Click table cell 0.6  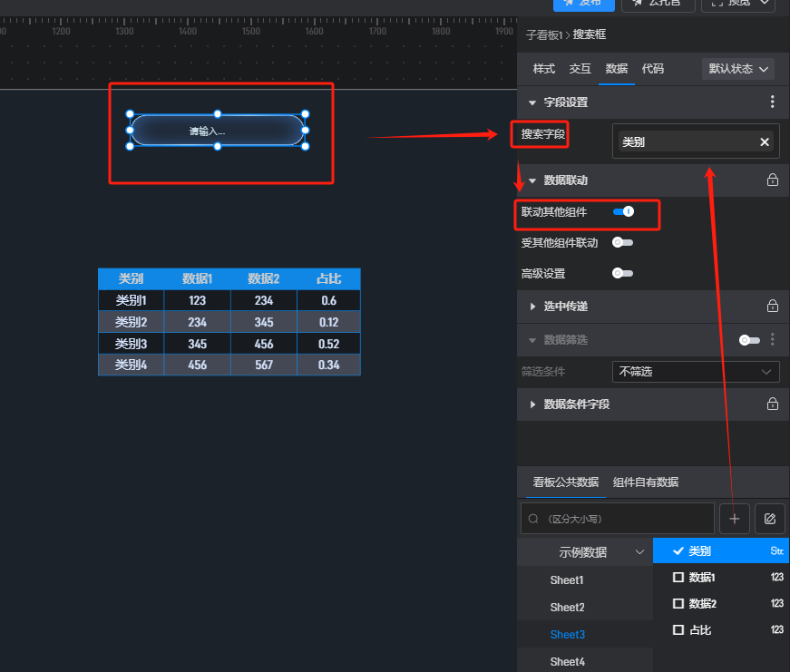click(x=328, y=300)
